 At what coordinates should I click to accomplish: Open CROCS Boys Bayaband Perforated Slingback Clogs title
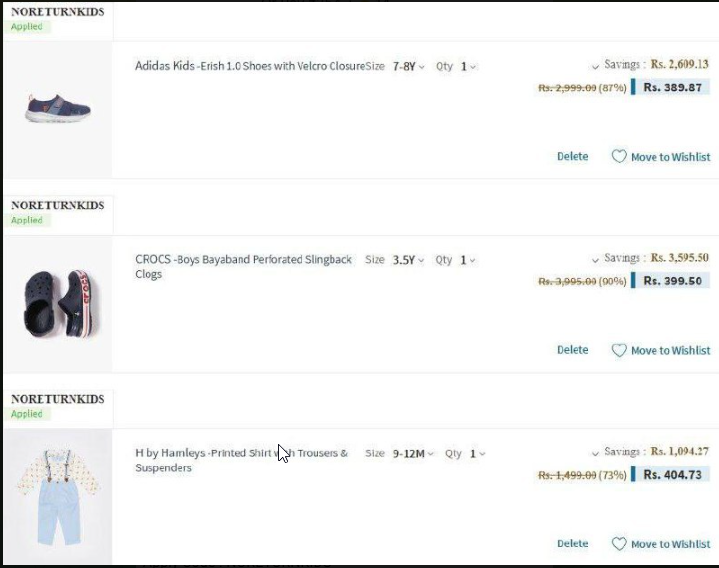click(x=243, y=260)
